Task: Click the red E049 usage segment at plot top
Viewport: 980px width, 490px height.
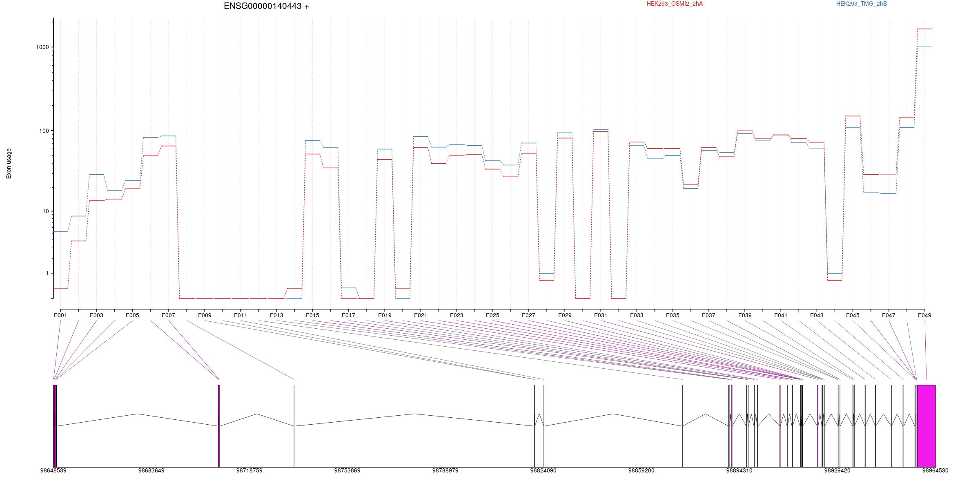Action: click(925, 29)
